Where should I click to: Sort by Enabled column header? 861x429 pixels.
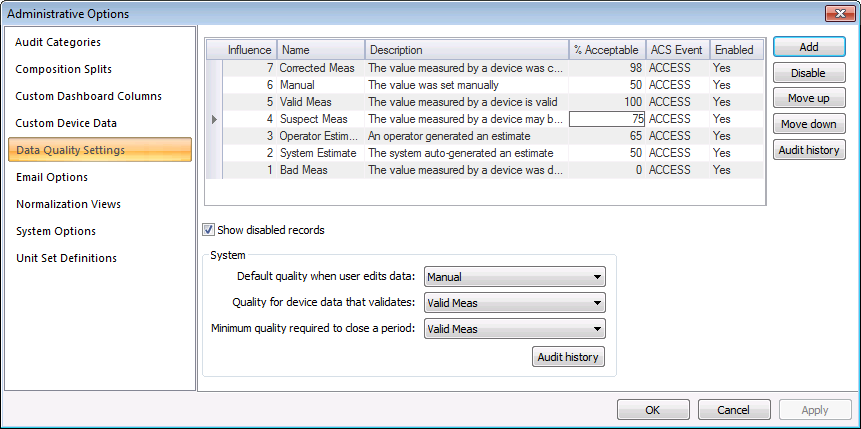click(736, 50)
